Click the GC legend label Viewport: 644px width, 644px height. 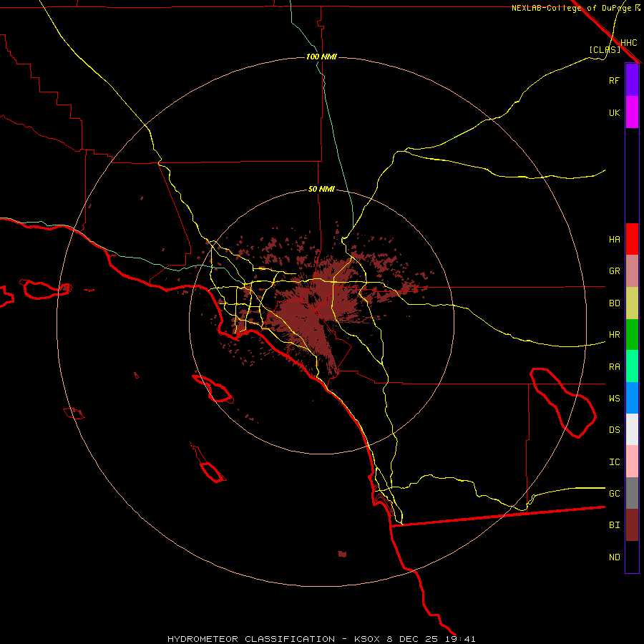(614, 494)
